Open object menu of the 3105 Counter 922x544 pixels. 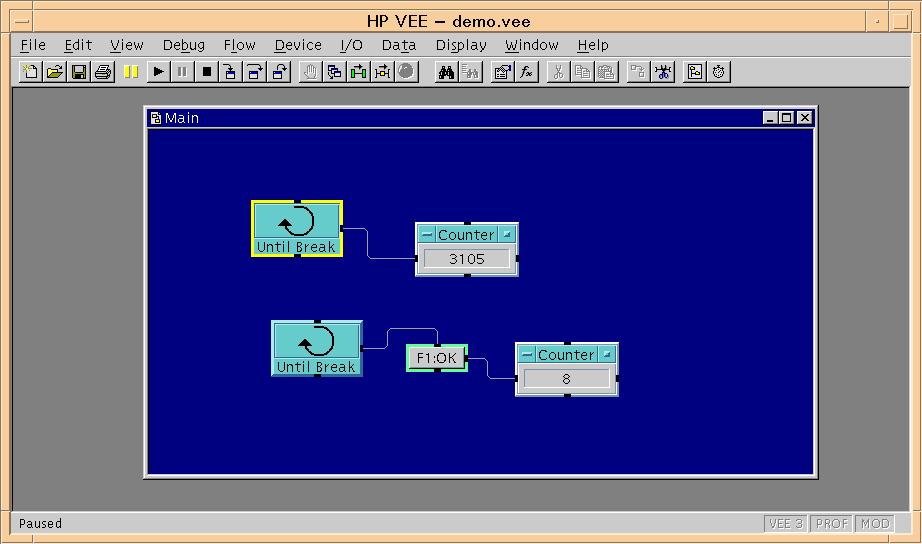[x=427, y=235]
